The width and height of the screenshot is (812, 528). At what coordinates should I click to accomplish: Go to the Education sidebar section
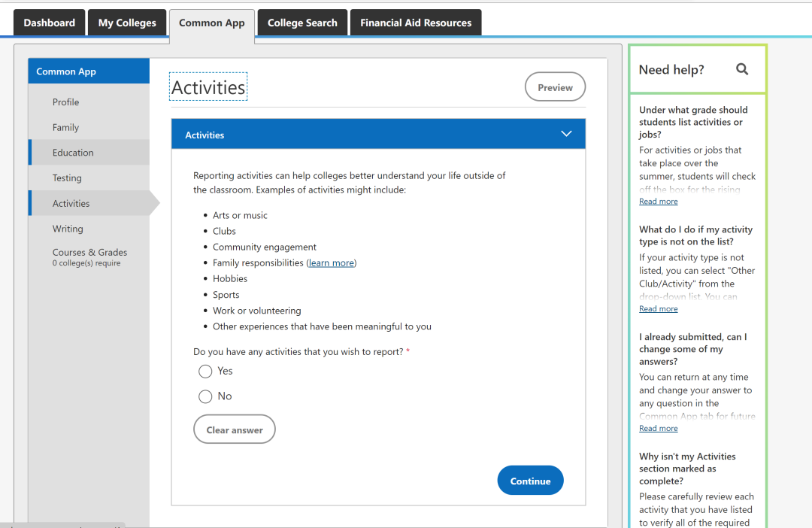89,153
